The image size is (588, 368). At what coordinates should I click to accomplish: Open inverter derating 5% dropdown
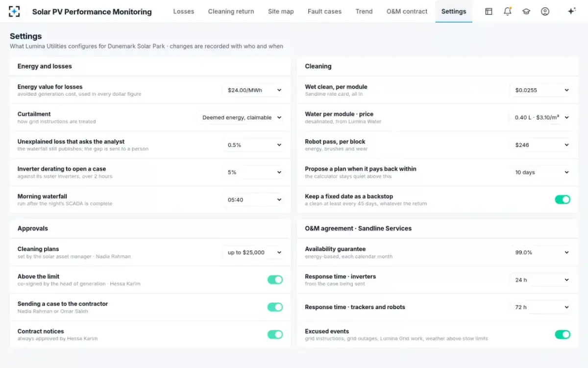point(252,172)
